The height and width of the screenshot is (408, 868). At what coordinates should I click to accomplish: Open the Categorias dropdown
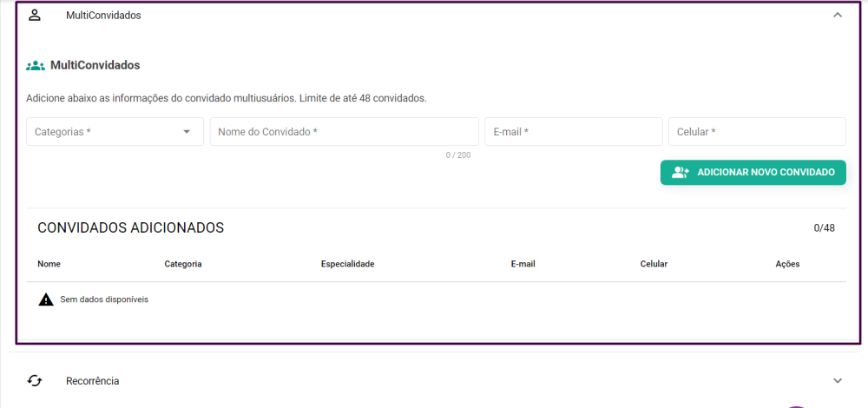[x=115, y=132]
